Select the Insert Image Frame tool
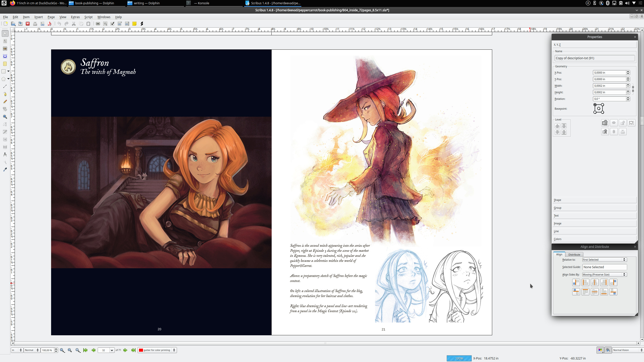The height and width of the screenshot is (362, 644). tap(5, 49)
